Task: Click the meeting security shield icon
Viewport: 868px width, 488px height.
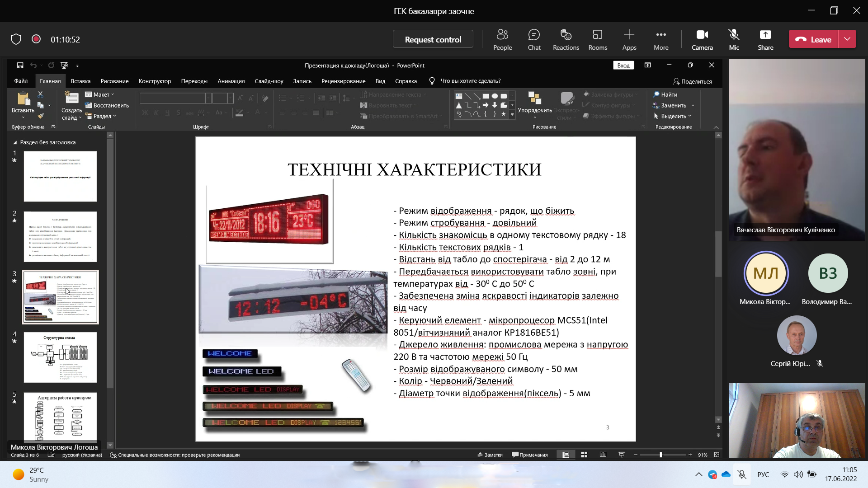Action: (16, 39)
